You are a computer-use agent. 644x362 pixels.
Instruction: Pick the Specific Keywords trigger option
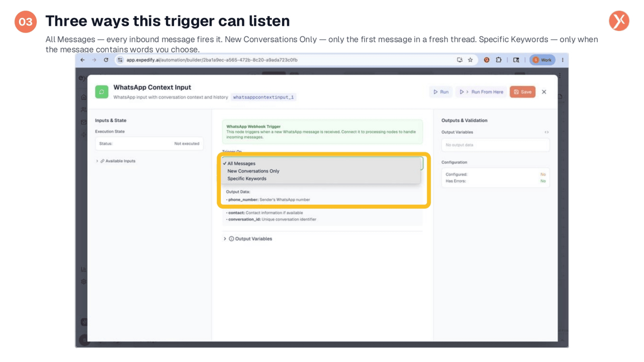(321, 179)
